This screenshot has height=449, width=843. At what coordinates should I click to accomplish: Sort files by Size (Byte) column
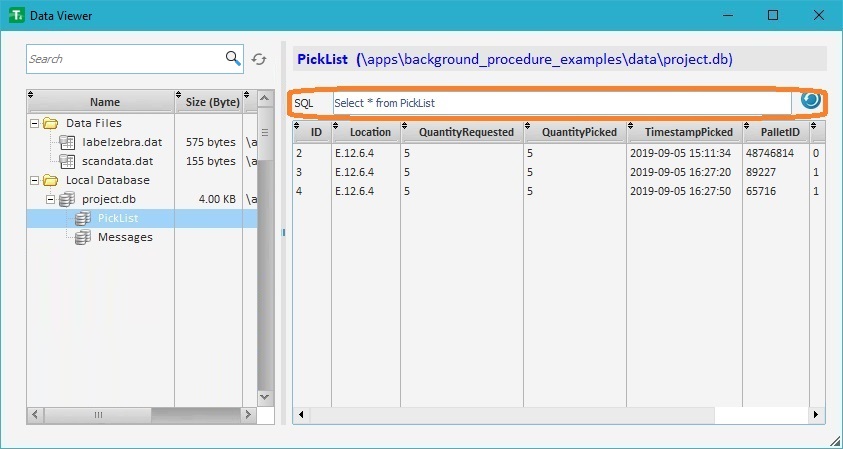pos(212,102)
